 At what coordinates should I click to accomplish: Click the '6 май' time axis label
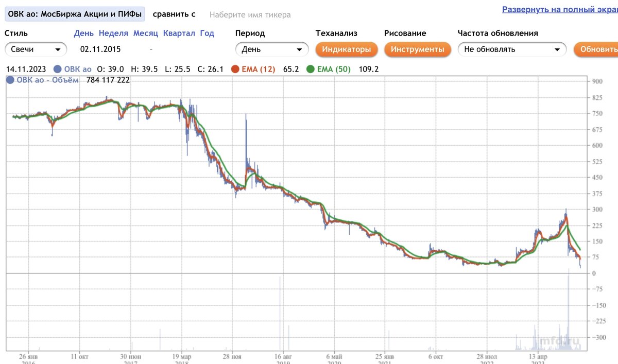click(334, 356)
